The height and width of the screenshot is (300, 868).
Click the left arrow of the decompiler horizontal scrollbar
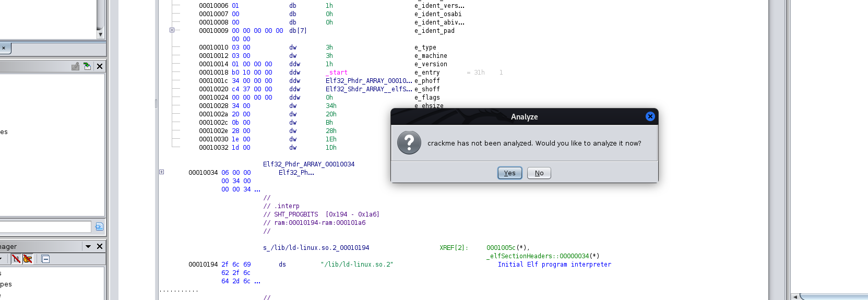pos(795,296)
